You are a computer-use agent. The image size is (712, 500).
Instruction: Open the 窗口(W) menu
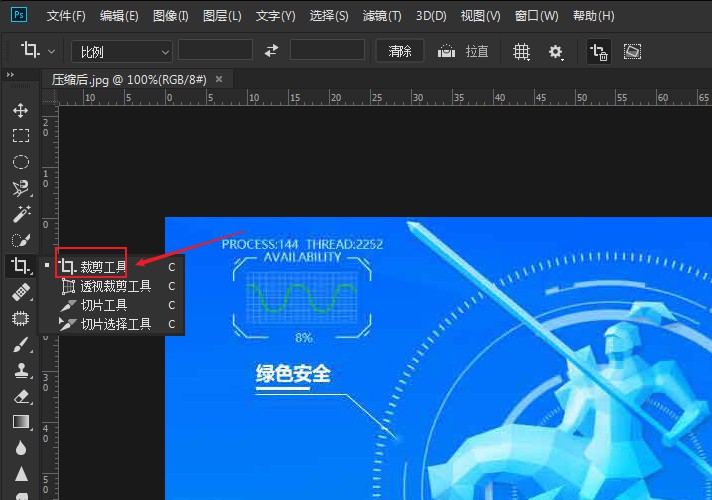(x=537, y=16)
